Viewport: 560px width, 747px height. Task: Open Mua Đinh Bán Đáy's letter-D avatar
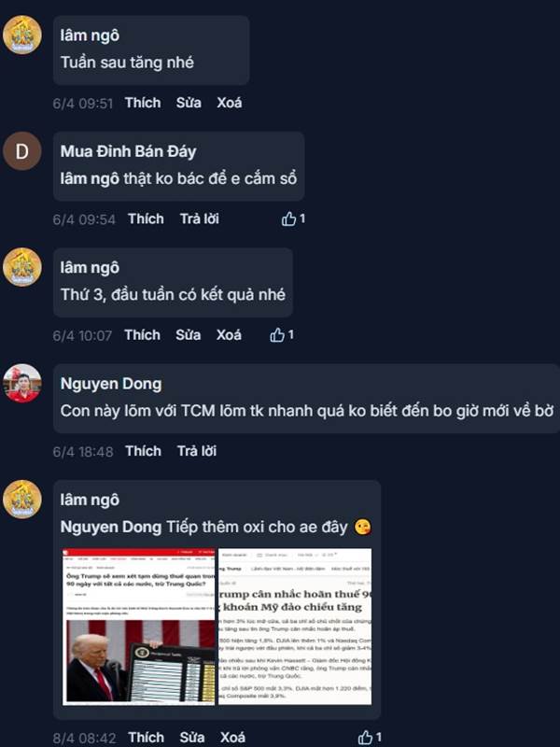tap(21, 151)
